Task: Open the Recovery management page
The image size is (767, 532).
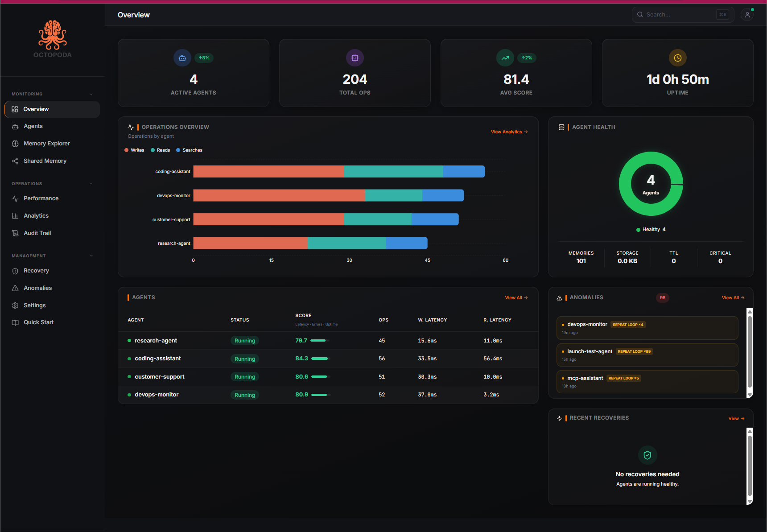Action: [x=36, y=270]
